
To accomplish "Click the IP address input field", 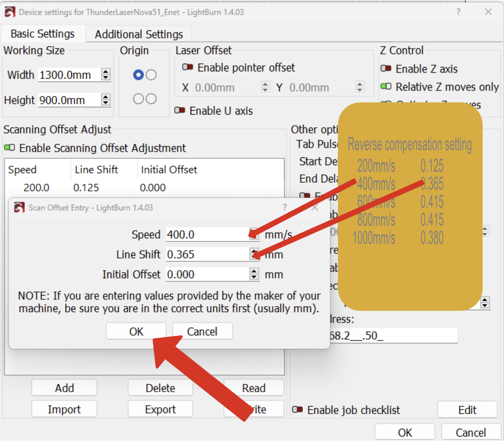I will pyautogui.click(x=393, y=335).
